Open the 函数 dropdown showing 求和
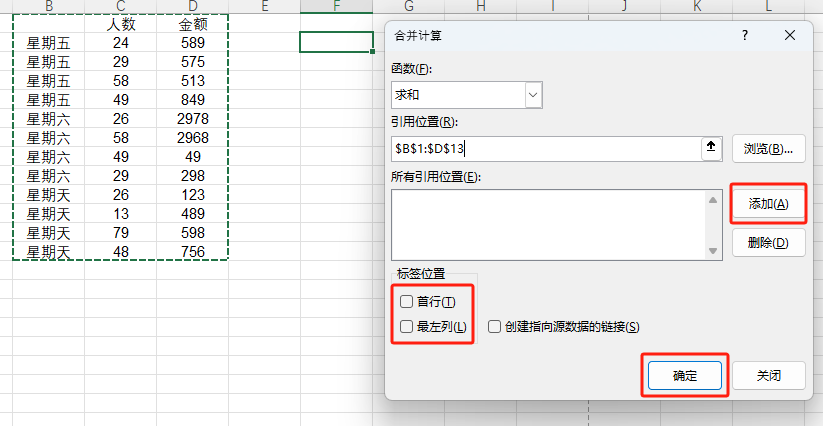Screen dimensions: 823x426 point(533,95)
